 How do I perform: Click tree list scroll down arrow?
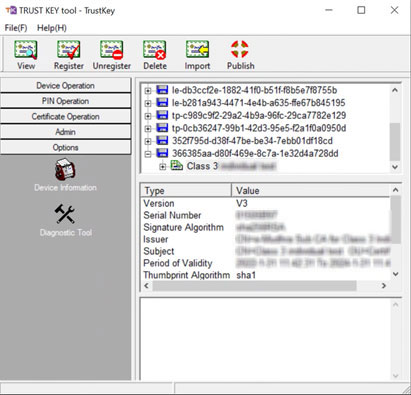pos(395,167)
